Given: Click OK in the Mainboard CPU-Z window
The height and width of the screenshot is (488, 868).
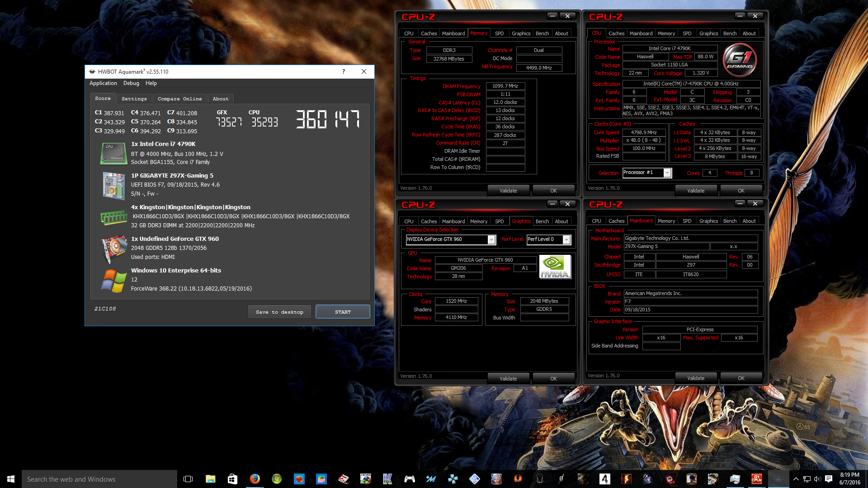Looking at the screenshot, I should [741, 378].
